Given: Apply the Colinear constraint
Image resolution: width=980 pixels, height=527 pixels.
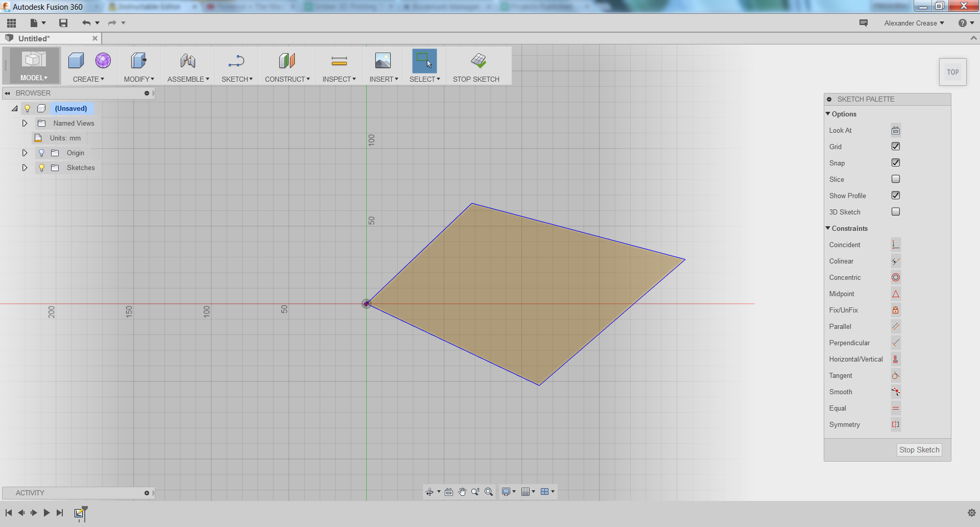Looking at the screenshot, I should [896, 261].
